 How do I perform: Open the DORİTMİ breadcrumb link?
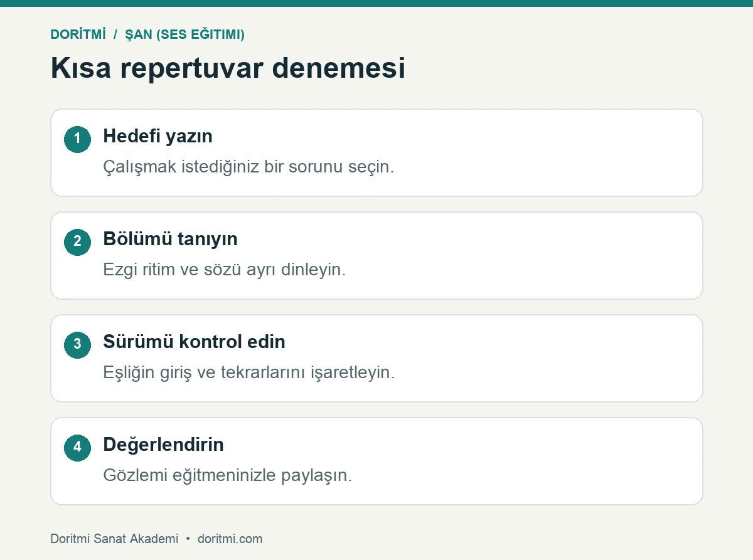click(x=78, y=34)
